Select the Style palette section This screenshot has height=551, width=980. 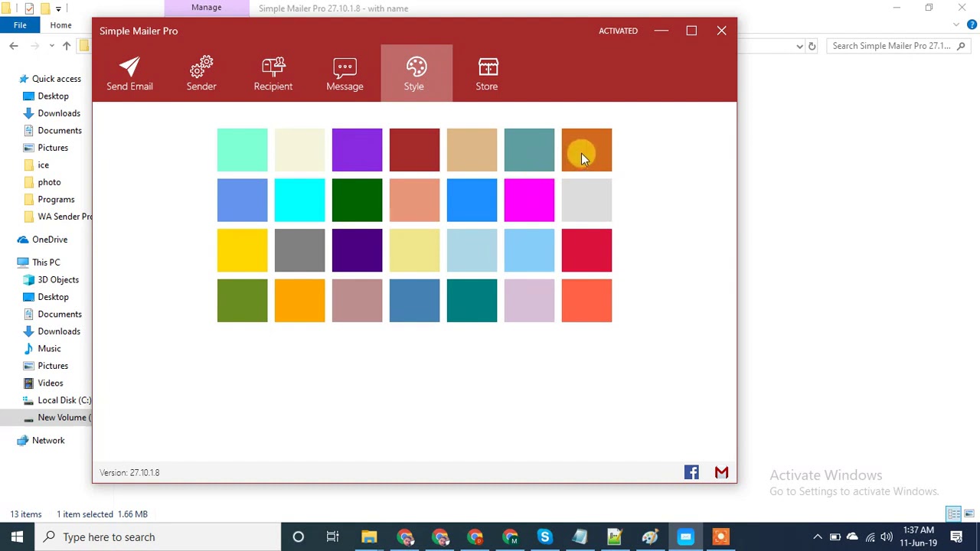click(x=416, y=73)
